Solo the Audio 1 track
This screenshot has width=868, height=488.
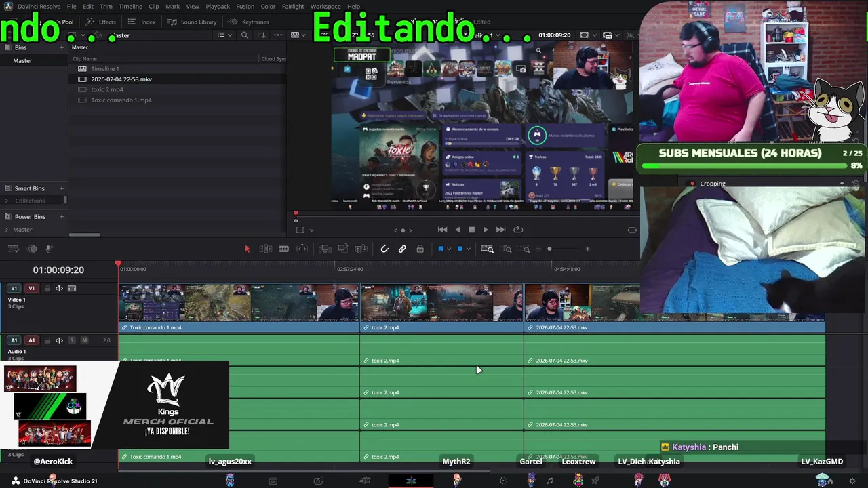tap(72, 340)
